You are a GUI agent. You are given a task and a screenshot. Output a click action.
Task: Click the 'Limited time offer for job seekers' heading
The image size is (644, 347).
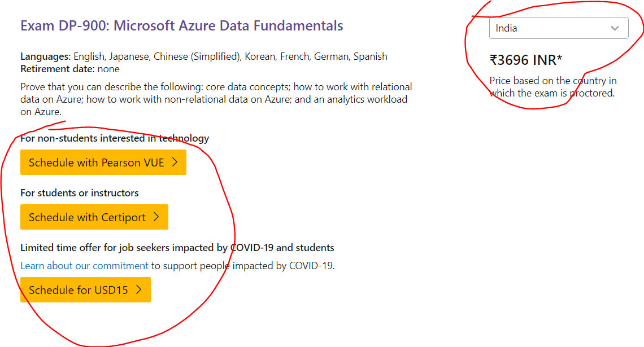177,248
